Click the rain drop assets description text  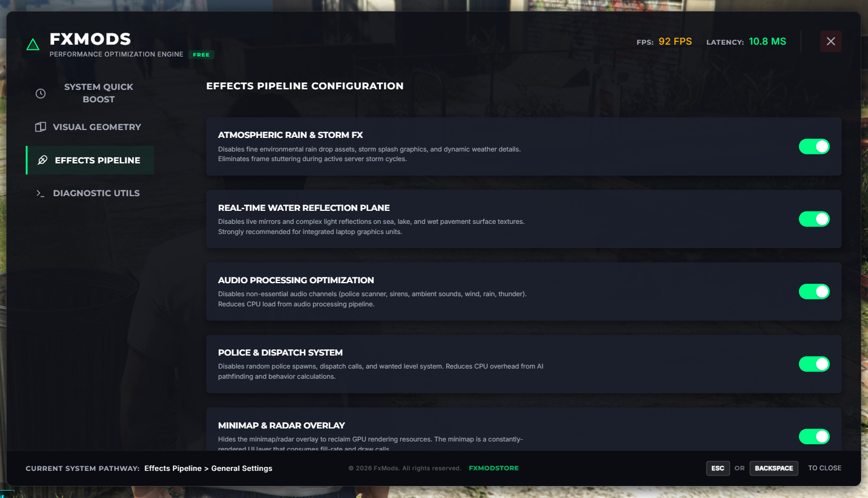369,154
